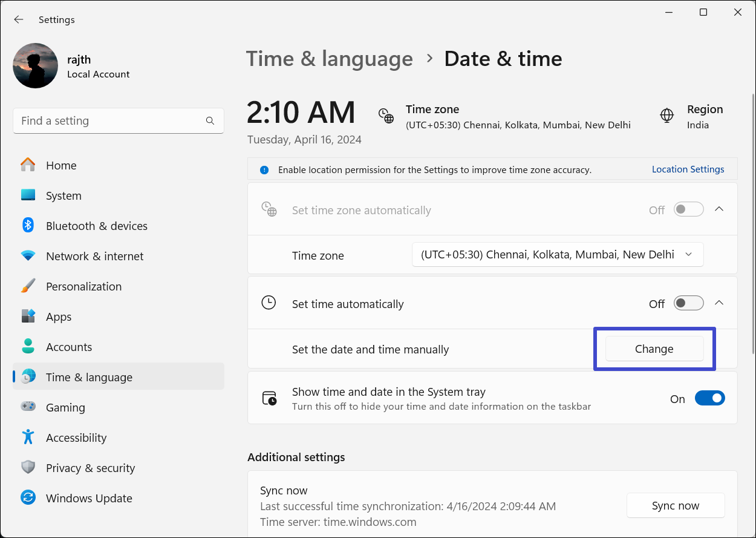
Task: Click the back arrow icon
Action: (19, 19)
